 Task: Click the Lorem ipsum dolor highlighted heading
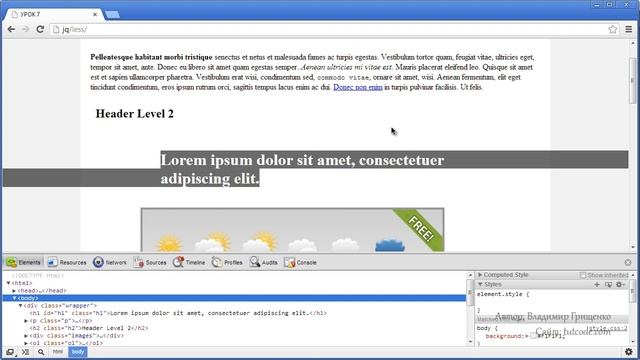click(x=302, y=169)
